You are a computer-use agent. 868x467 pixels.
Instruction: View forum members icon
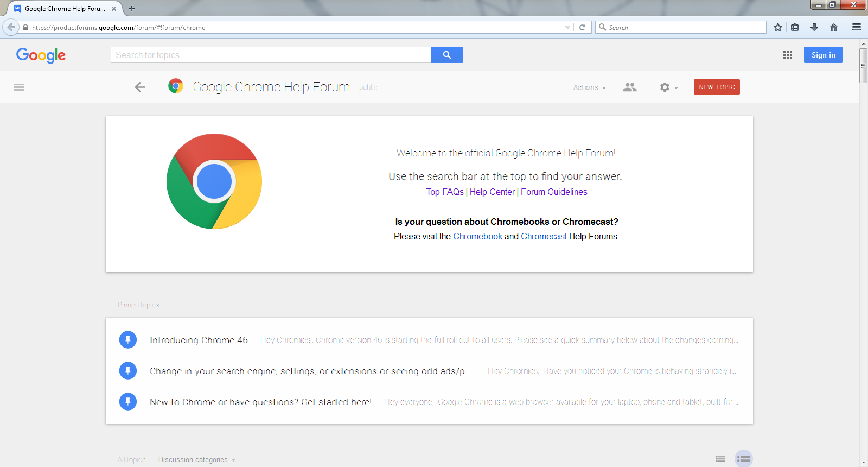(x=630, y=87)
